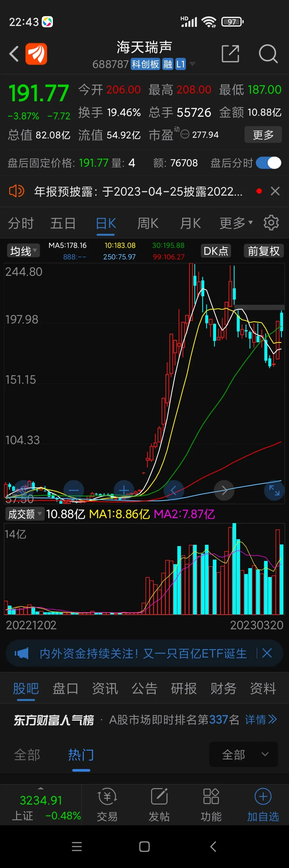Open chart settings gear icon
The image size is (289, 868).
[271, 223]
